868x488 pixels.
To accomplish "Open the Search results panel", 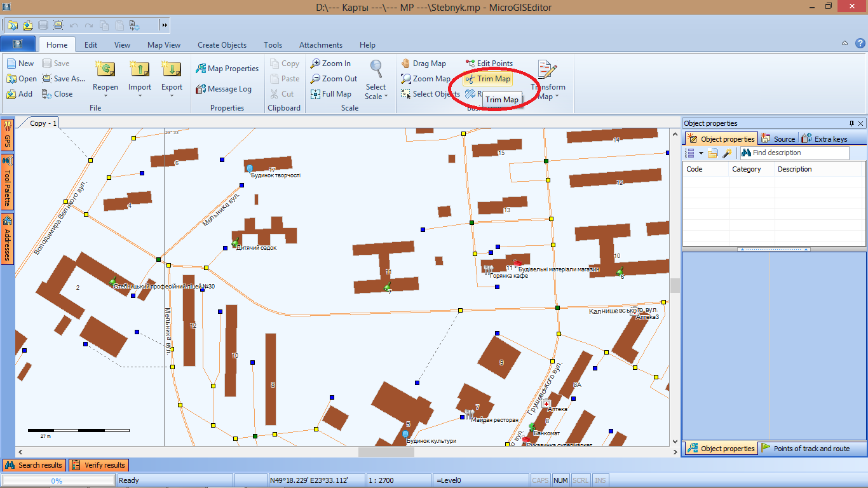I will 34,465.
